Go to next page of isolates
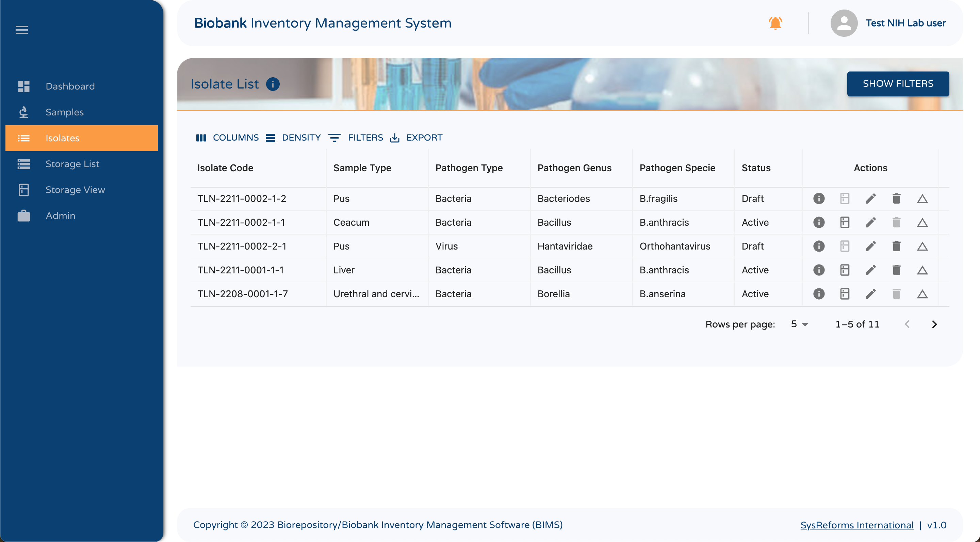Image resolution: width=980 pixels, height=542 pixels. [x=934, y=324]
